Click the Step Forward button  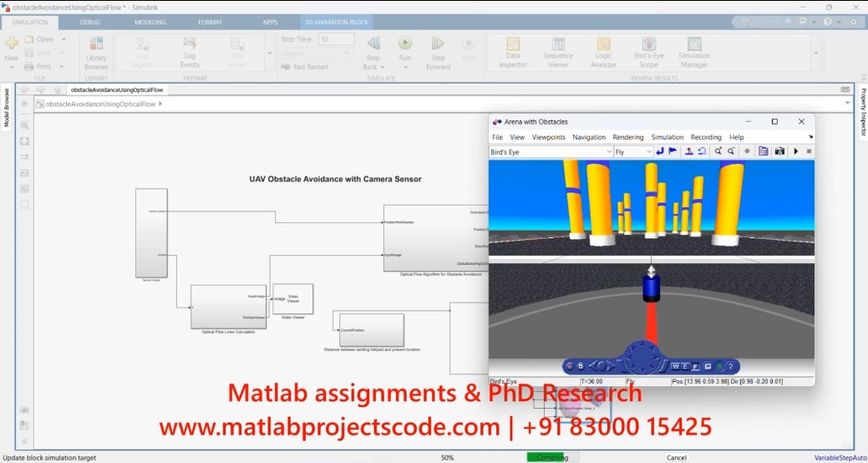(x=438, y=53)
